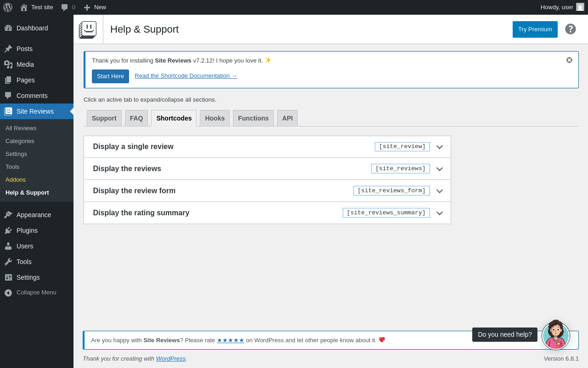Click the Do you need help? bubble
Viewport: 588px width, 368px height.
505,335
